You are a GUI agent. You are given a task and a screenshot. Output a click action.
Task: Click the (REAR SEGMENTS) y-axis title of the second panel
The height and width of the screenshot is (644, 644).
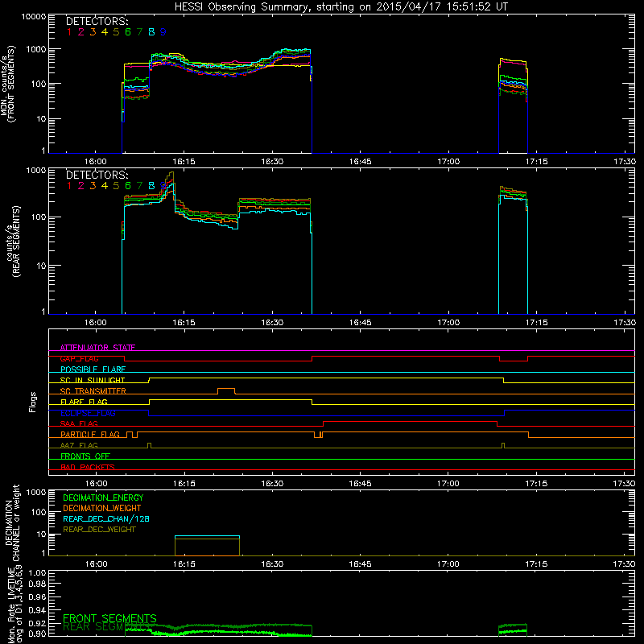tap(16, 242)
